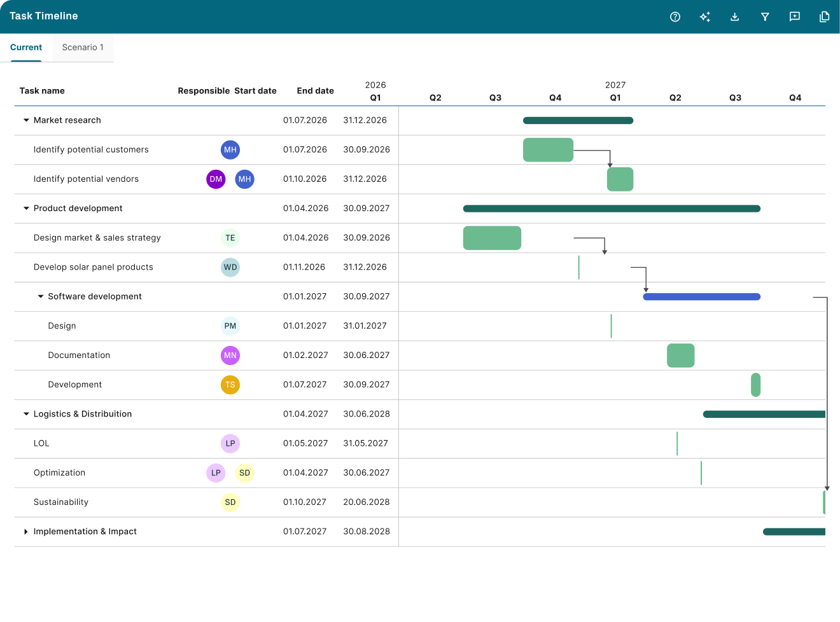Click the blue Software development timeline bar
The height and width of the screenshot is (622, 840).
click(701, 297)
